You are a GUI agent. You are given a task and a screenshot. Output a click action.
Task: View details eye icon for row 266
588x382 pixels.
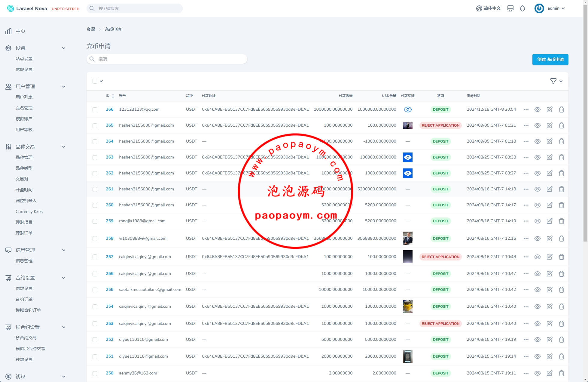[538, 109]
